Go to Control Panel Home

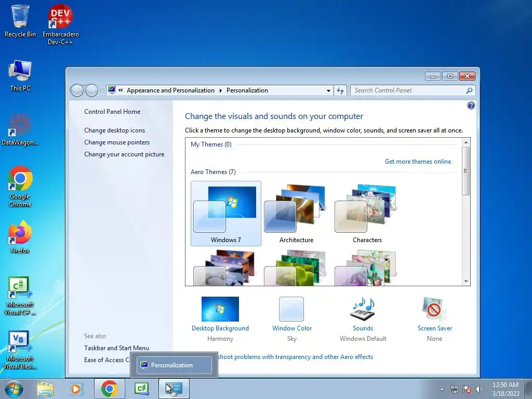[112, 112]
